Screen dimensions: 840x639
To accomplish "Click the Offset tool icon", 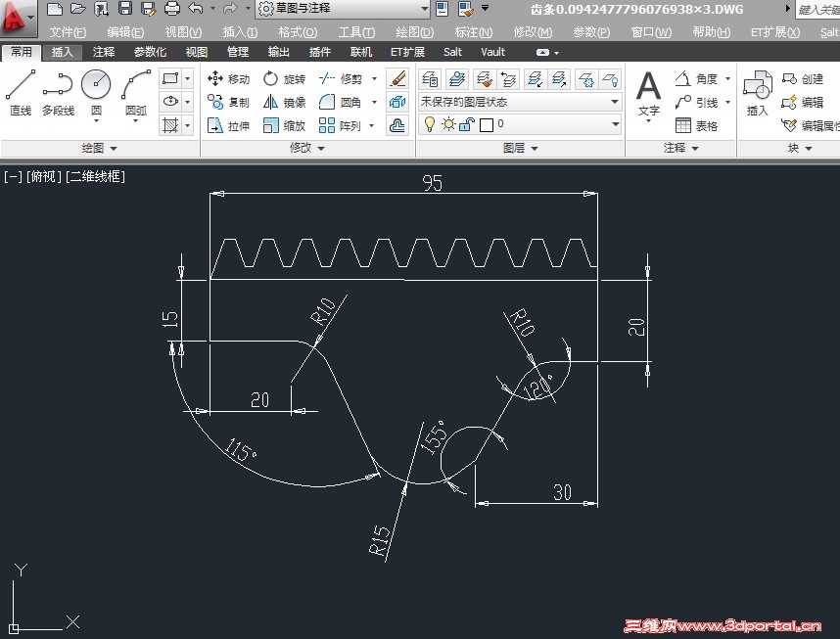I will click(397, 125).
